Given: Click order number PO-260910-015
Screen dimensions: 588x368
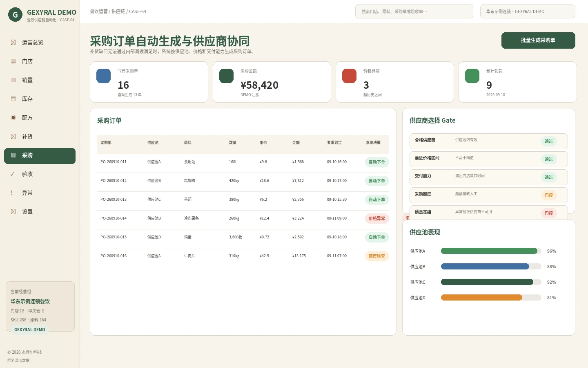Looking at the screenshot, I should click(114, 237).
